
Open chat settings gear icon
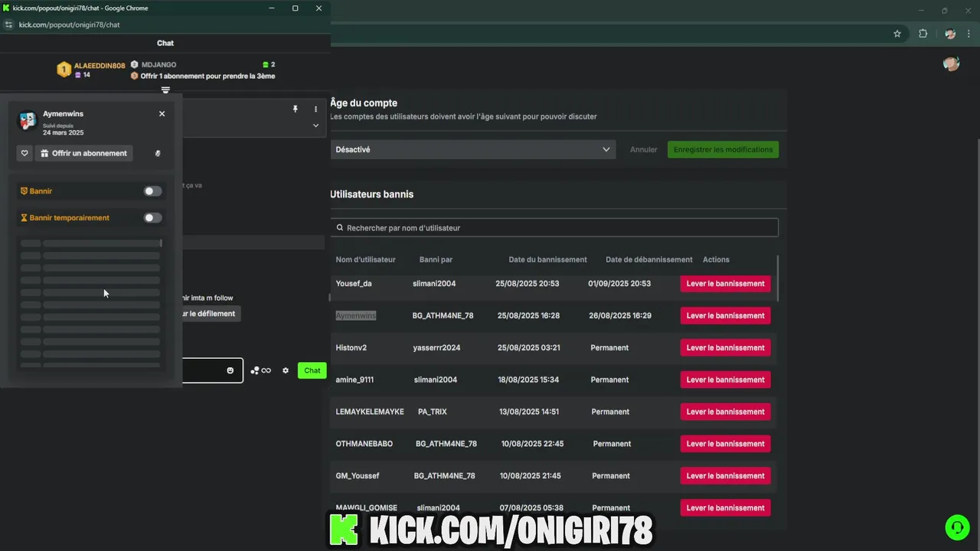point(286,370)
